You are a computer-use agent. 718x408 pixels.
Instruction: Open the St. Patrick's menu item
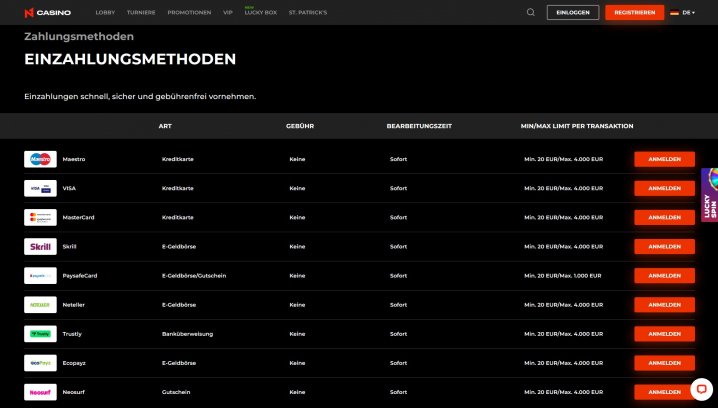pos(308,13)
